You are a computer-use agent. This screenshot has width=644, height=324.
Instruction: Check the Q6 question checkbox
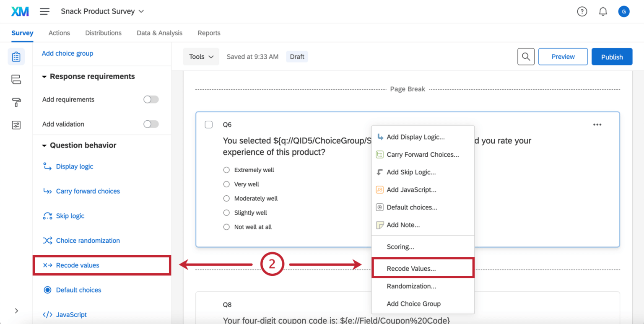(x=208, y=124)
